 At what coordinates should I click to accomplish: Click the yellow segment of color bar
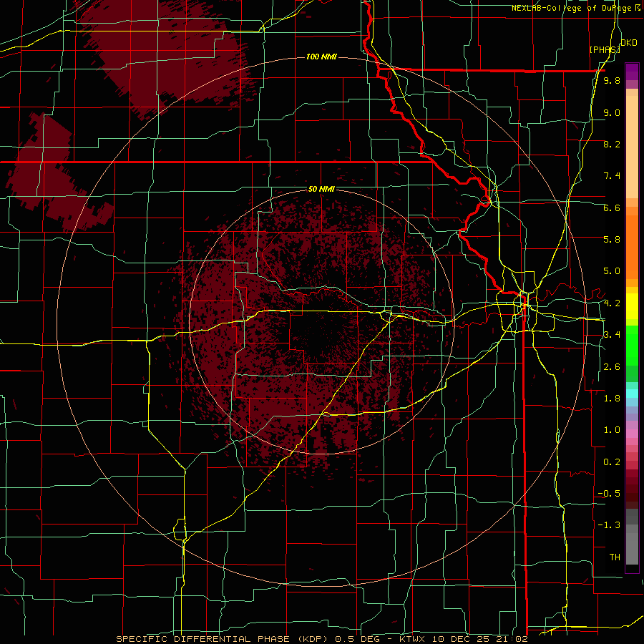pos(632,306)
